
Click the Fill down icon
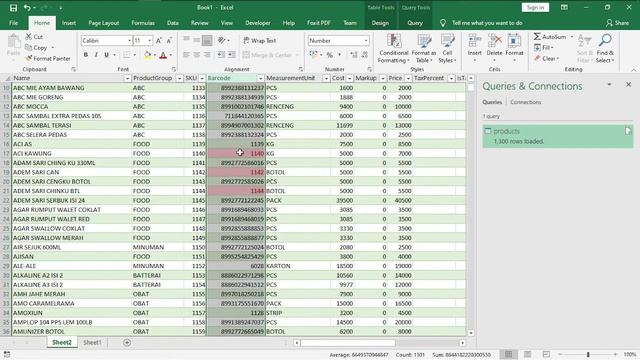tap(537, 48)
